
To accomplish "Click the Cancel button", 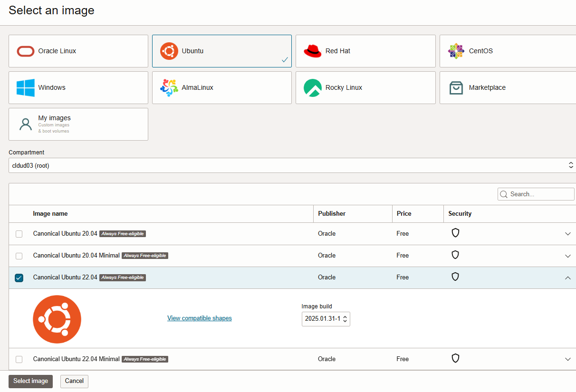I will pyautogui.click(x=74, y=381).
